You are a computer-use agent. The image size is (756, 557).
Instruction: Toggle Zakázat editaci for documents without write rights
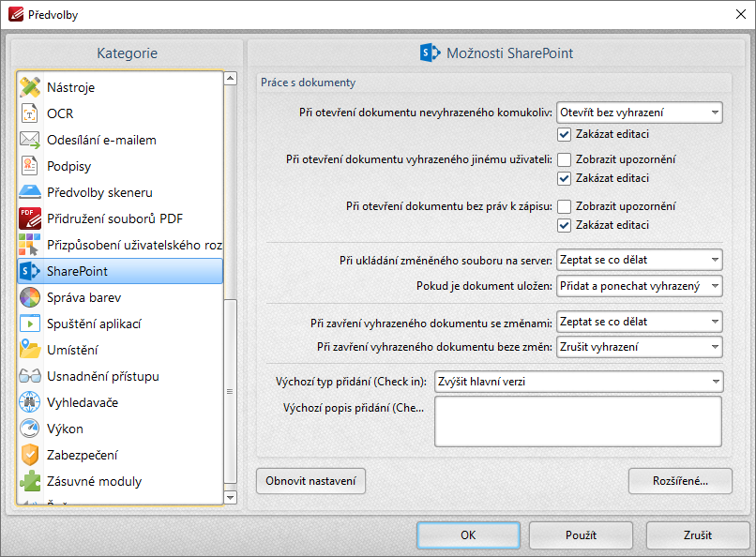pos(564,225)
